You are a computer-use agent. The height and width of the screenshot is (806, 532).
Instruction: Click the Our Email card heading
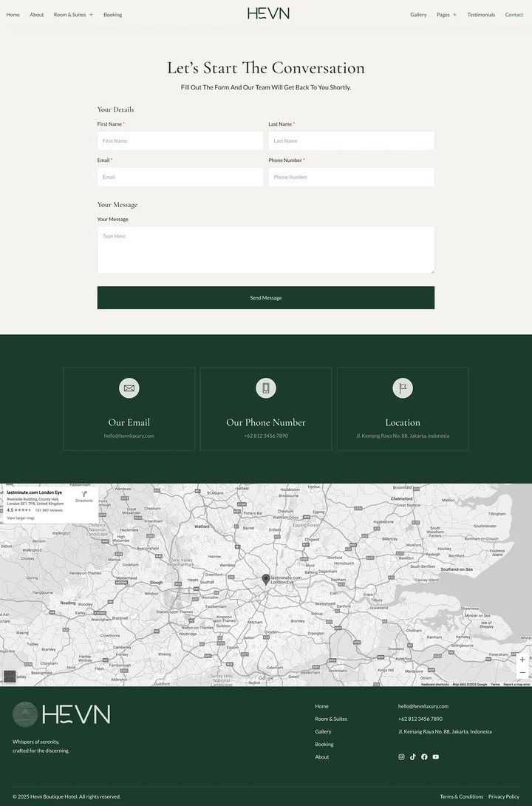(129, 422)
